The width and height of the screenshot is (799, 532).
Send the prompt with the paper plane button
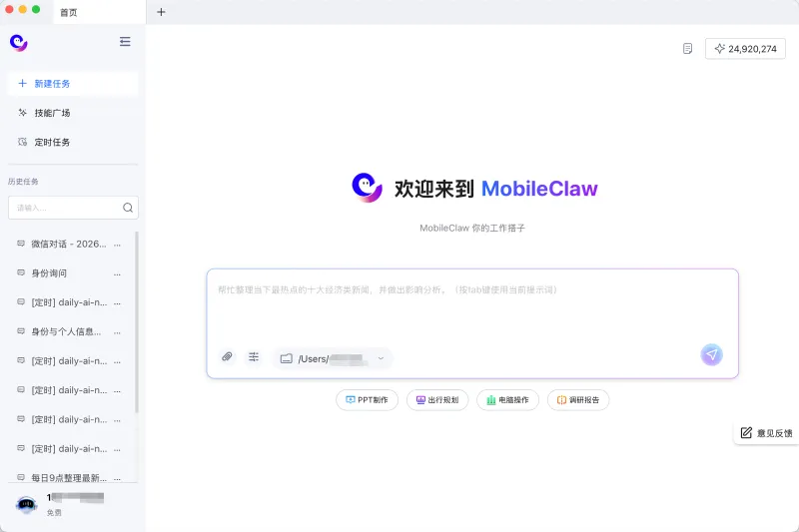(711, 355)
